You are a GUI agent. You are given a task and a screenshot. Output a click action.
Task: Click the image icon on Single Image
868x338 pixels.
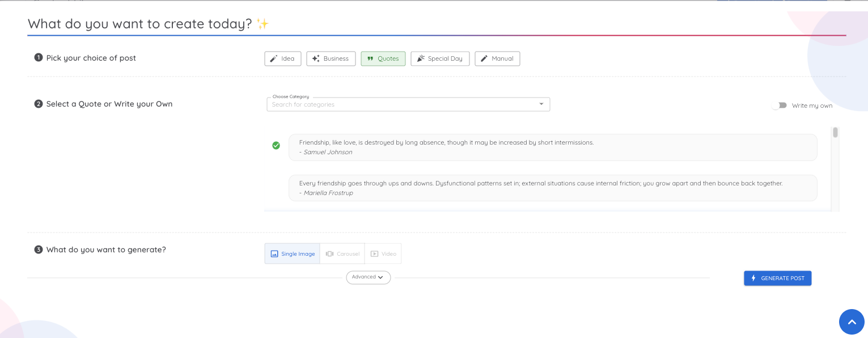(x=274, y=254)
